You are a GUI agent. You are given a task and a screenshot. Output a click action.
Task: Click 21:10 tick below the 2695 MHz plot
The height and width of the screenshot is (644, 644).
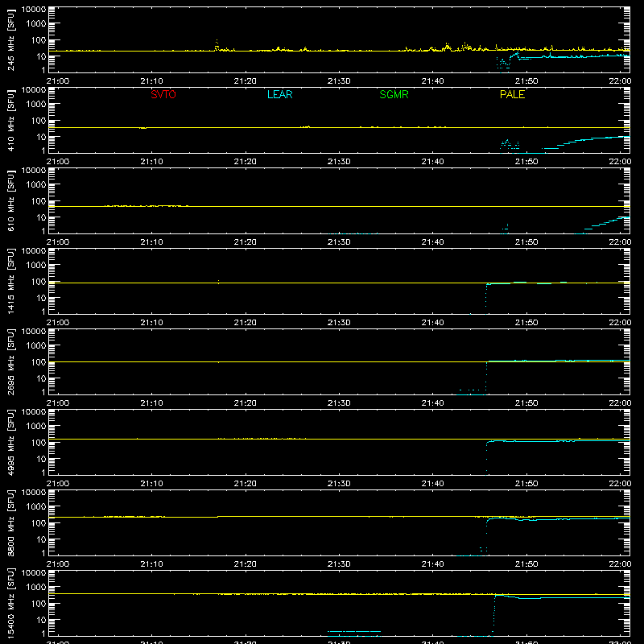click(x=151, y=403)
